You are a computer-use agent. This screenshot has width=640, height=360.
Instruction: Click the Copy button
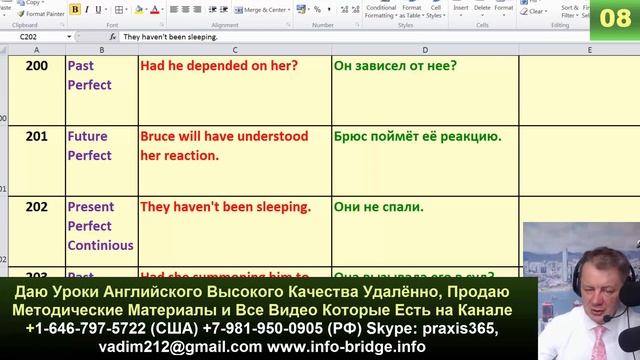pyautogui.click(x=31, y=2)
